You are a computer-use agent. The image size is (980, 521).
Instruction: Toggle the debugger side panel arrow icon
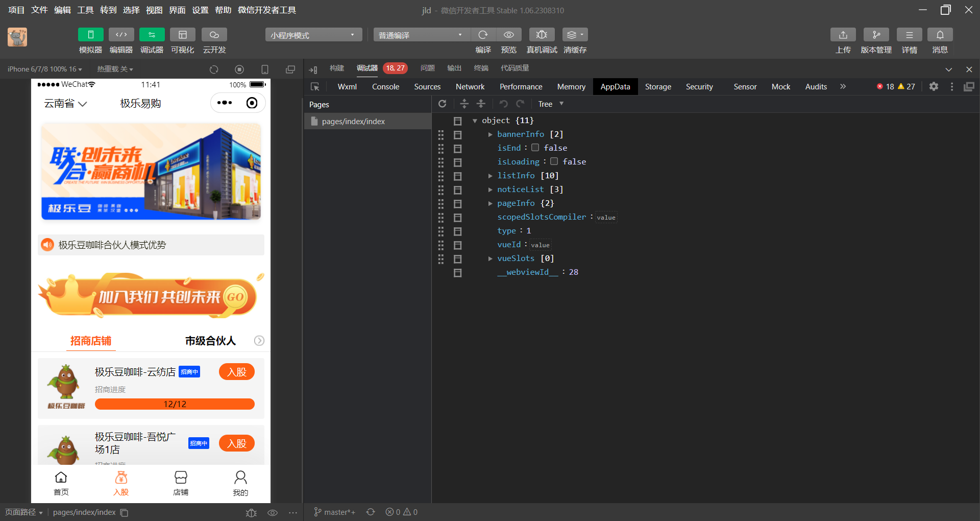coord(313,69)
